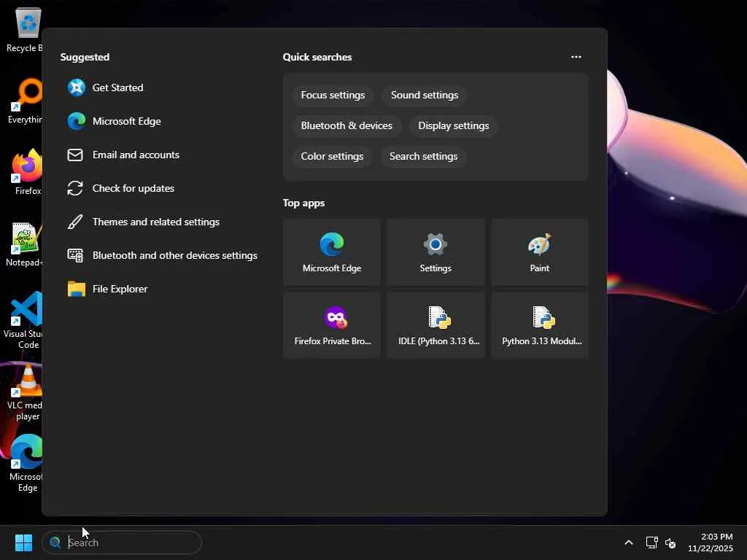Select Display settings quick search
This screenshot has height=560, width=747.
tap(454, 125)
